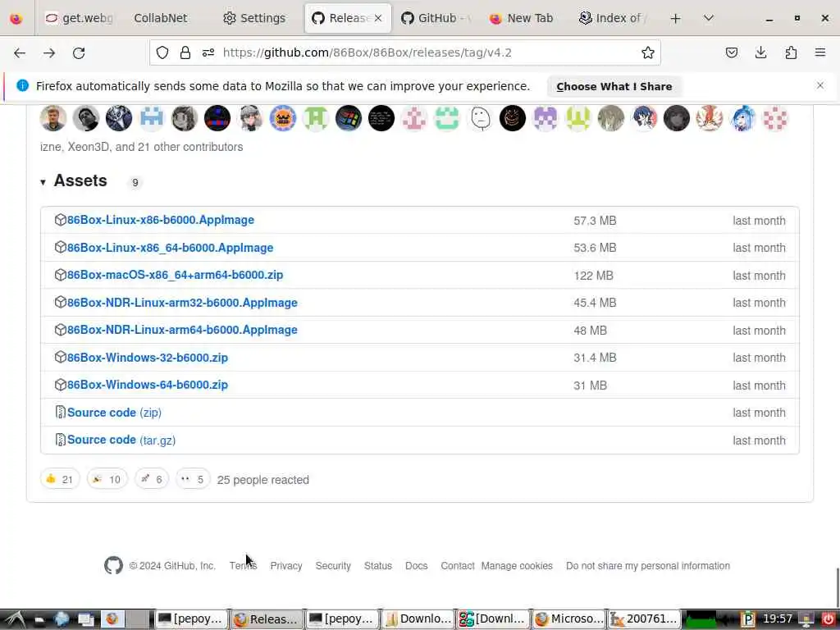840x630 pixels.
Task: Open tracking protection shield icon
Action: (x=162, y=52)
